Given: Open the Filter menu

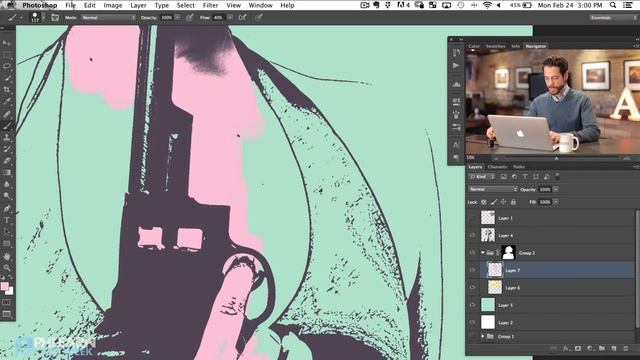Looking at the screenshot, I should [x=210, y=5].
